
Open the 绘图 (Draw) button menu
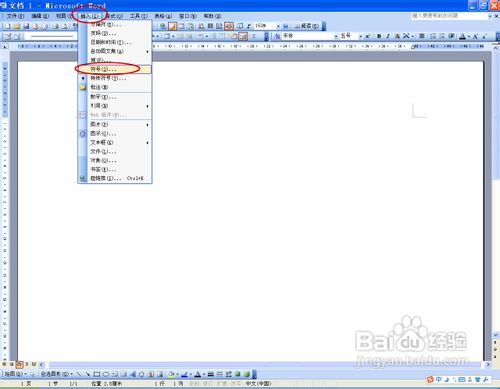(x=15, y=374)
